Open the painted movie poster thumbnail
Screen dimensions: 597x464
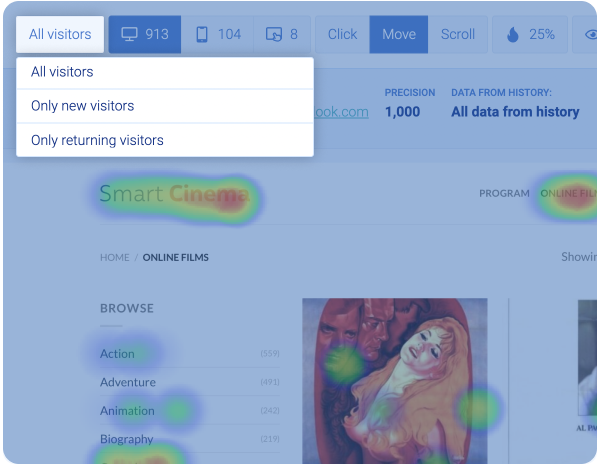(x=395, y=381)
